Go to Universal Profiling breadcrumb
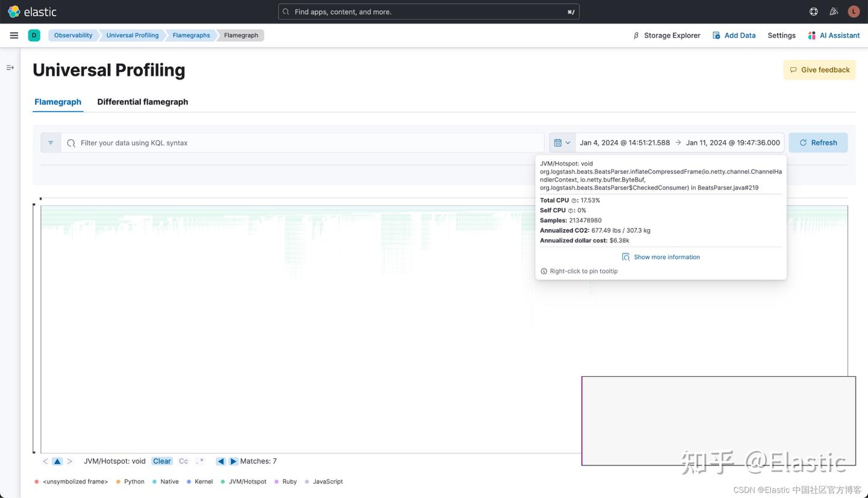This screenshot has height=498, width=868. click(133, 36)
